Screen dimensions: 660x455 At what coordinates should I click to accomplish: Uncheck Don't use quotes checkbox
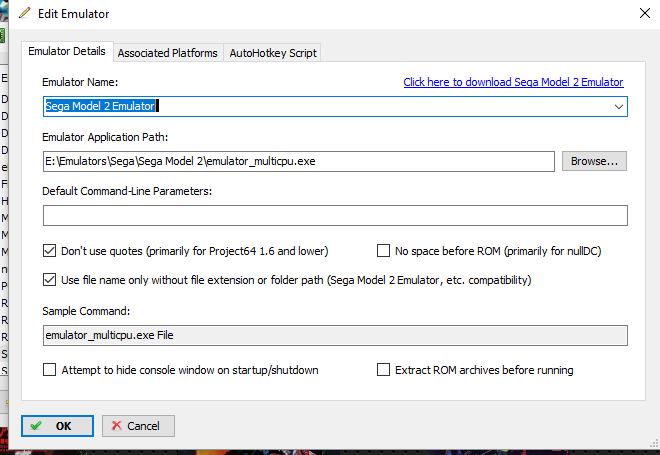pyautogui.click(x=50, y=251)
